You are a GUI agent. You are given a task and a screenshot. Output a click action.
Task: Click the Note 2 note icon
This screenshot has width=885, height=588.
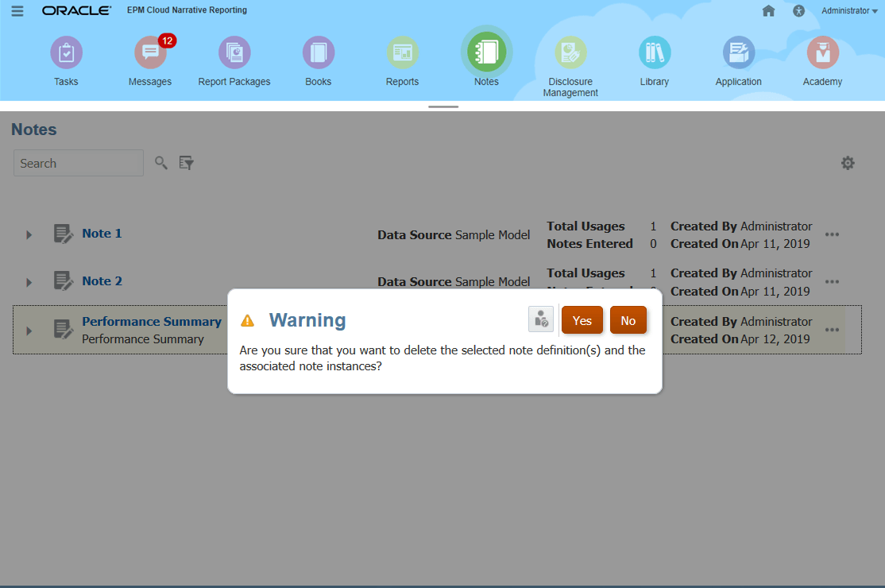pyautogui.click(x=64, y=281)
